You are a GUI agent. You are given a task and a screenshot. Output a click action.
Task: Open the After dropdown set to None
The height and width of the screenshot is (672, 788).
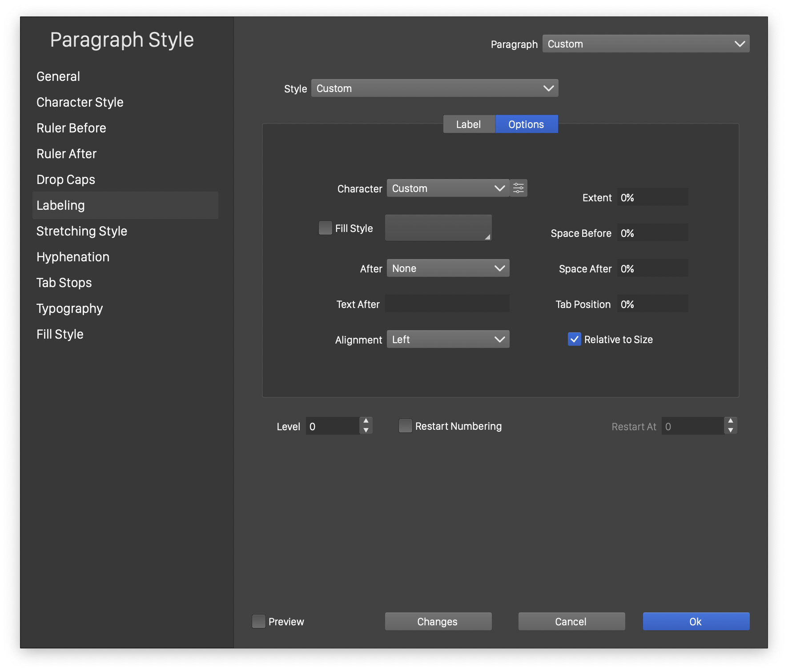pos(448,268)
